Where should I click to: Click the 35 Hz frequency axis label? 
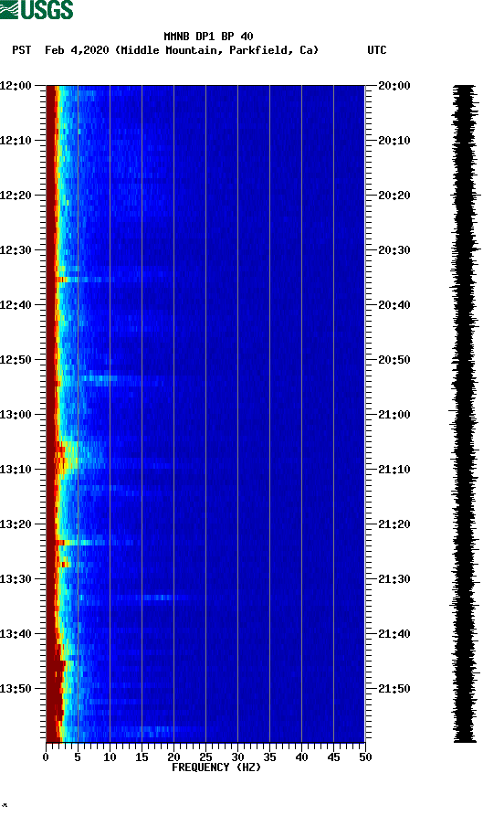click(269, 757)
